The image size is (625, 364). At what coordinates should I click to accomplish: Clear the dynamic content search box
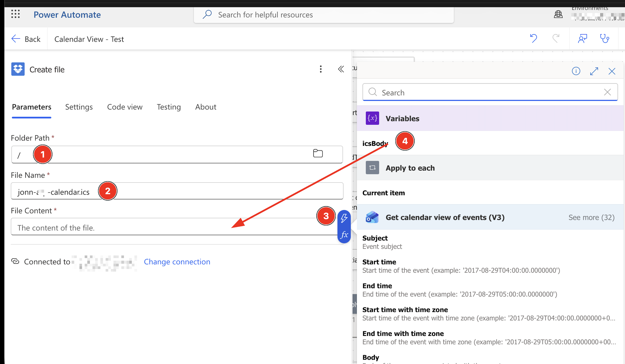pos(607,92)
